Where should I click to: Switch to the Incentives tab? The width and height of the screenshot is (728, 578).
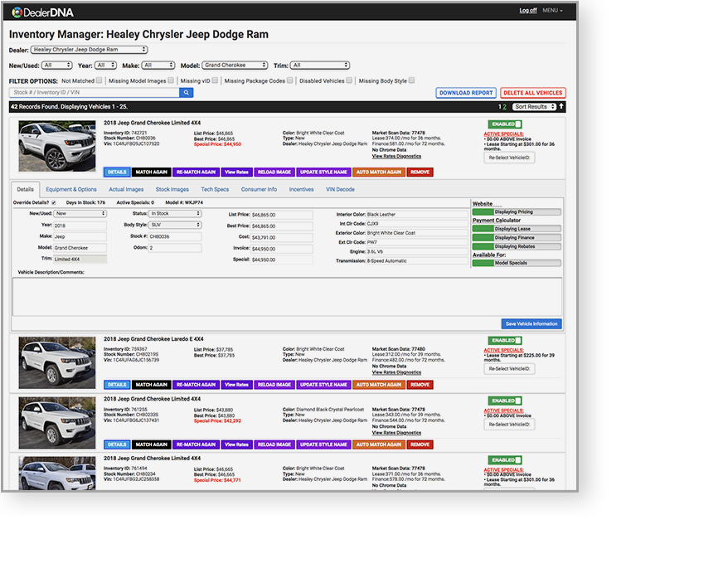coord(301,189)
